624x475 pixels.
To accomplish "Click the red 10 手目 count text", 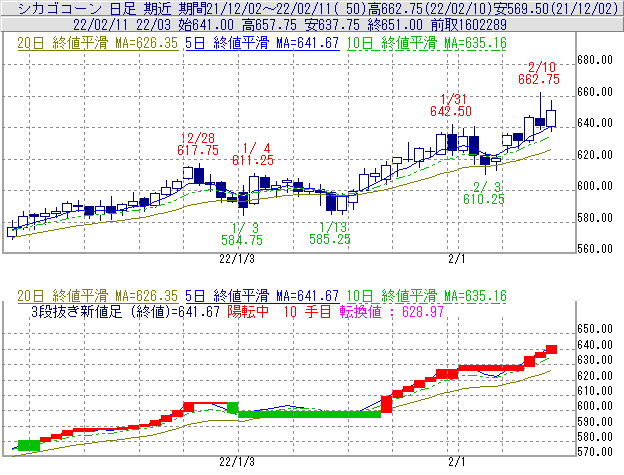I will click(x=307, y=311).
